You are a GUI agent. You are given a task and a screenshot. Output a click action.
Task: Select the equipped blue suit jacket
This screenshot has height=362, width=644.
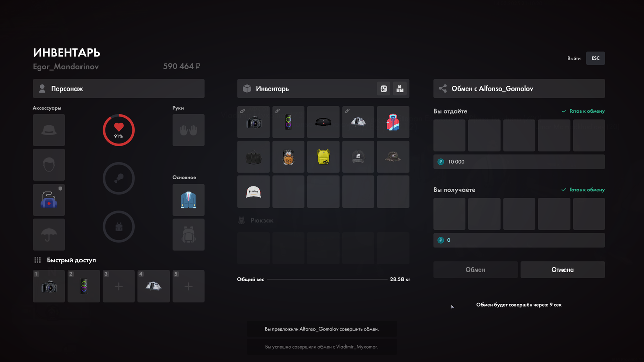click(x=189, y=200)
